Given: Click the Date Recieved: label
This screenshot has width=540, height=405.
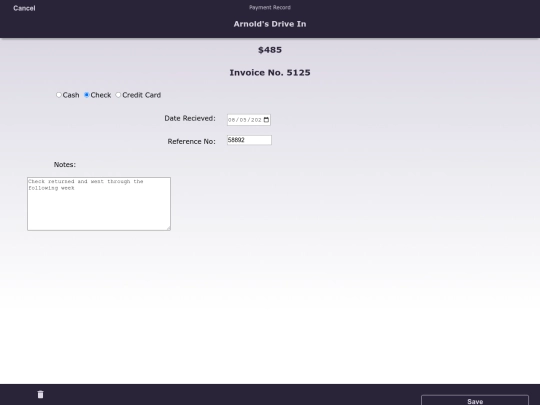Looking at the screenshot, I should [x=190, y=118].
